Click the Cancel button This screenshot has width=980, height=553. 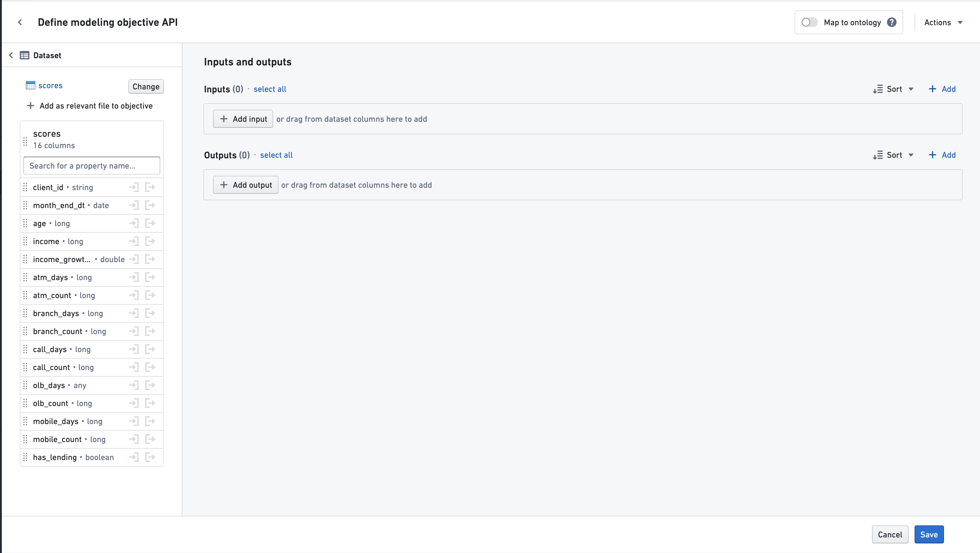[x=890, y=534]
